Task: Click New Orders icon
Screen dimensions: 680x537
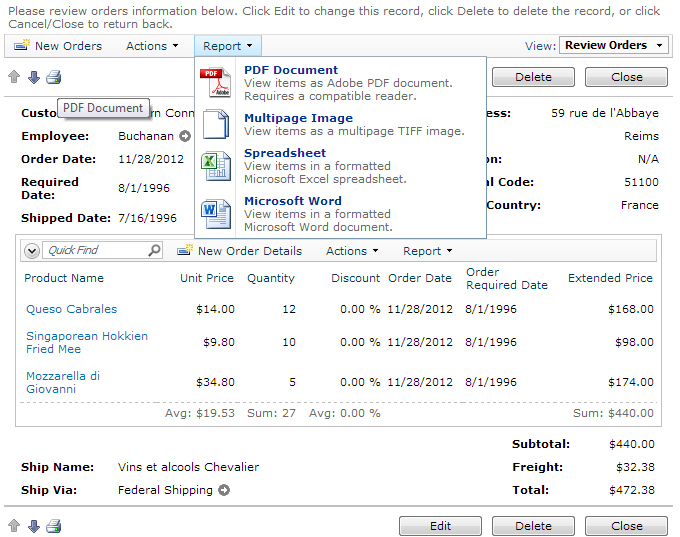Action: click(22, 45)
